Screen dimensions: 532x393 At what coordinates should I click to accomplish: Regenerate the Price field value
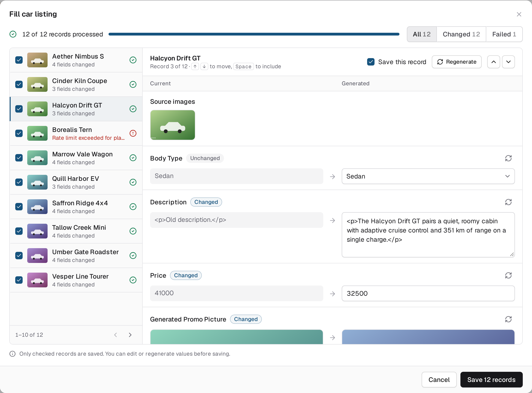click(508, 275)
